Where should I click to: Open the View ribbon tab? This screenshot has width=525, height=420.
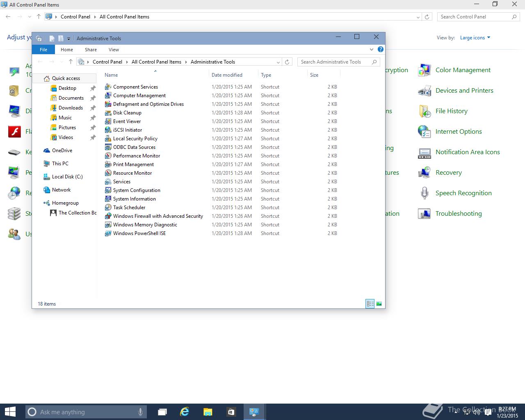(x=114, y=50)
